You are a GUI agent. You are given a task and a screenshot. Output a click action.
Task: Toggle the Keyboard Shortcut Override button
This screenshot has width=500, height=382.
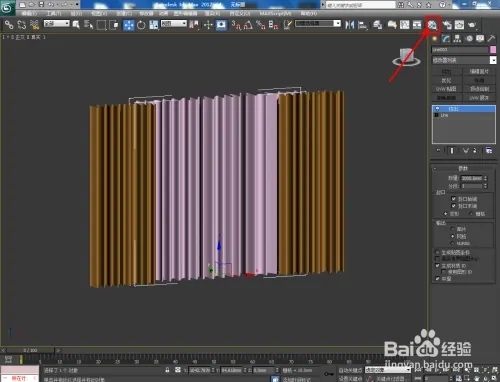pos(221,25)
